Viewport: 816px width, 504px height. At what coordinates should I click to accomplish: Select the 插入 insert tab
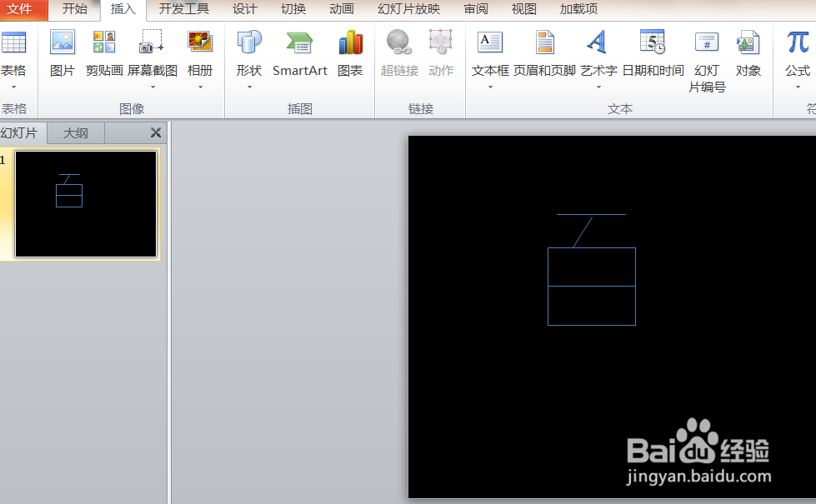(x=123, y=9)
